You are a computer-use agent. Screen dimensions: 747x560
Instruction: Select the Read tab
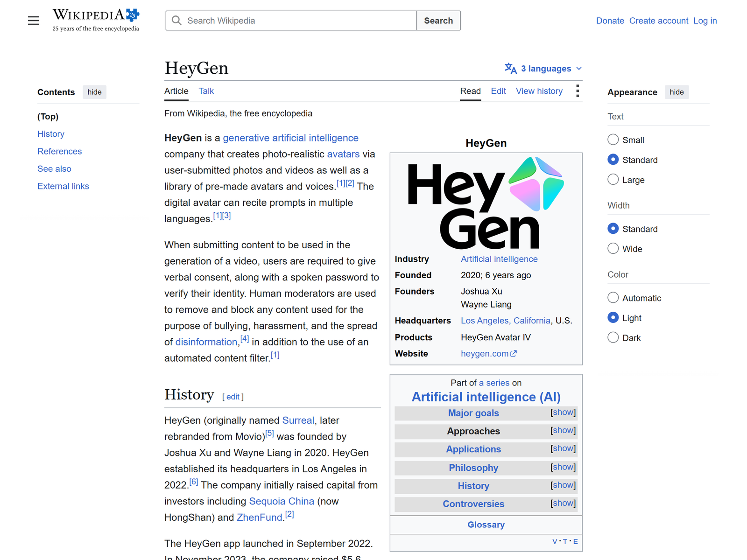(470, 91)
